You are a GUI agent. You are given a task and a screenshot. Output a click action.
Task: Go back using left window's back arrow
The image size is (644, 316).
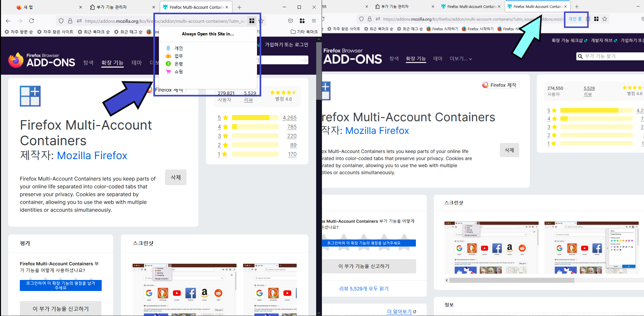pyautogui.click(x=8, y=21)
